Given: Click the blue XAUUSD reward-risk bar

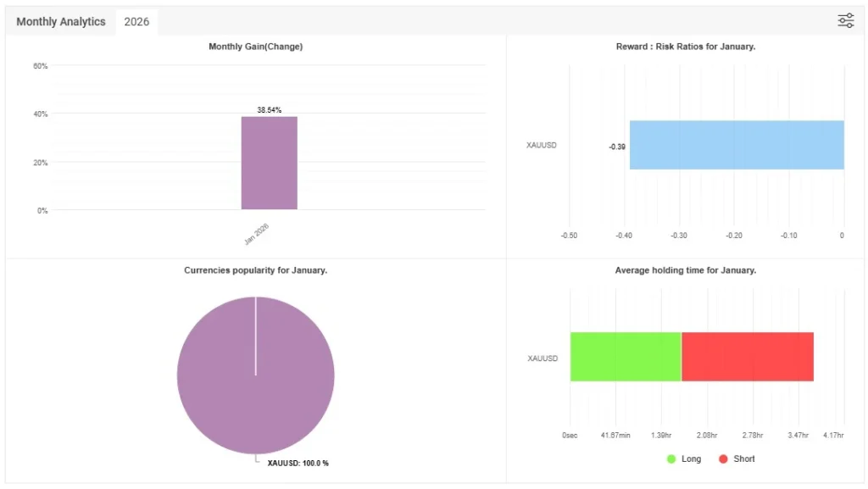Looking at the screenshot, I should pyautogui.click(x=736, y=145).
